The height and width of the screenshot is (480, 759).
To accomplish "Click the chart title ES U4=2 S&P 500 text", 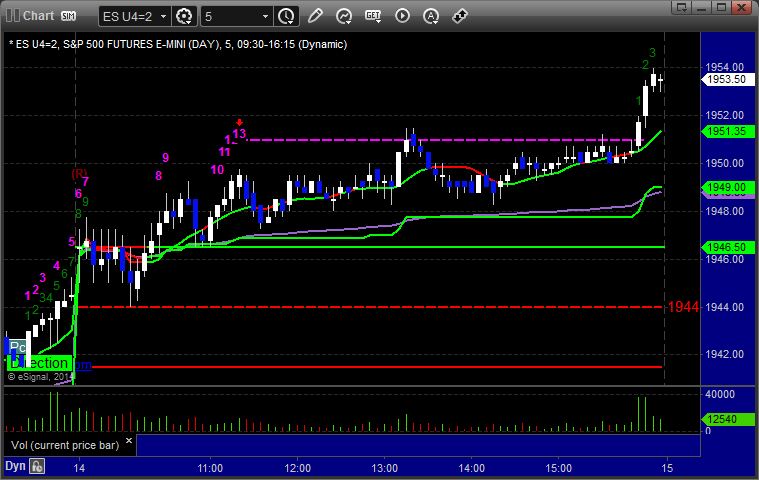I will click(178, 45).
